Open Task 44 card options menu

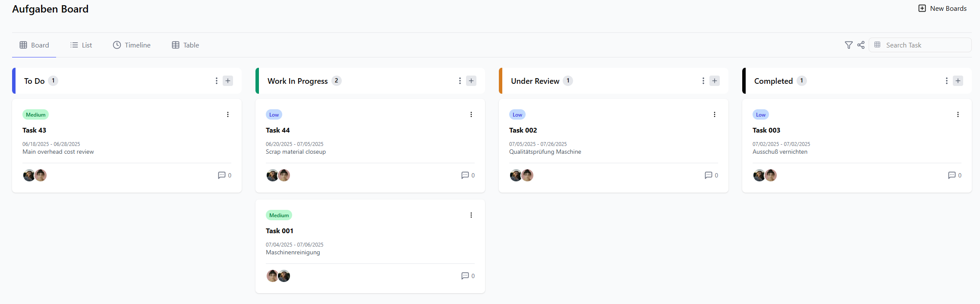click(x=471, y=114)
